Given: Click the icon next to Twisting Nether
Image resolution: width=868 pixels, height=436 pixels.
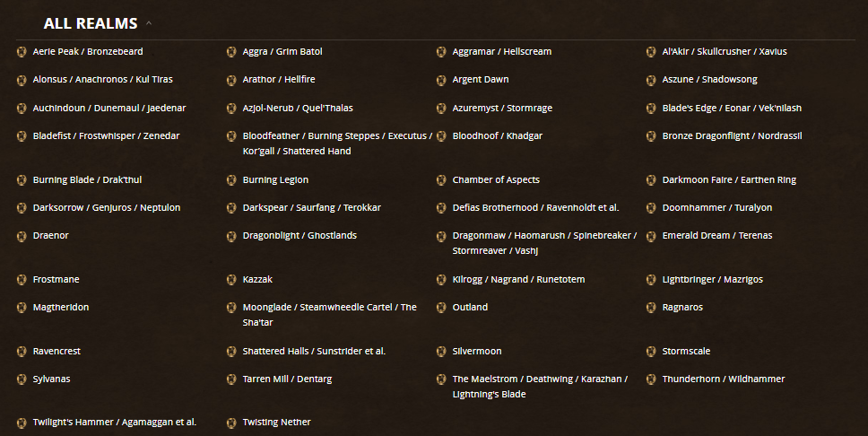Looking at the screenshot, I should [x=231, y=423].
